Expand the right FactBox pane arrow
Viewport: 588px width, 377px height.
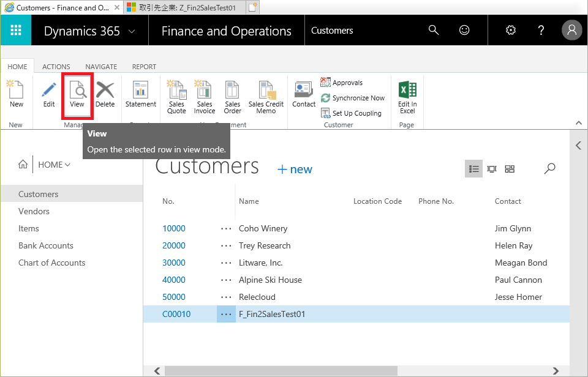coord(579,146)
